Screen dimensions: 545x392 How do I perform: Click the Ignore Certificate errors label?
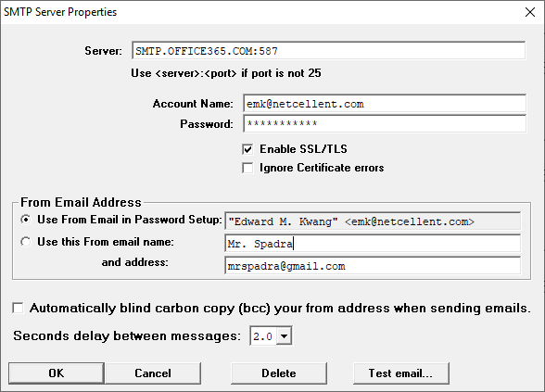pos(322,168)
